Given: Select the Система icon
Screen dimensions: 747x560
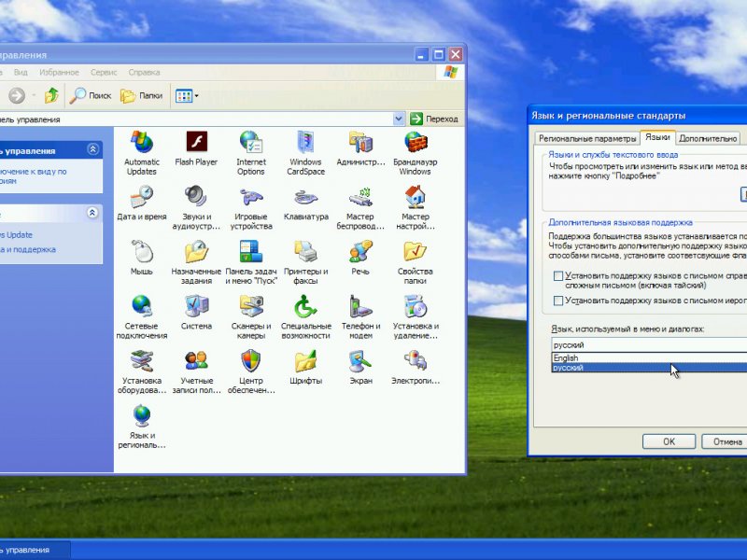Looking at the screenshot, I should pyautogui.click(x=196, y=313).
